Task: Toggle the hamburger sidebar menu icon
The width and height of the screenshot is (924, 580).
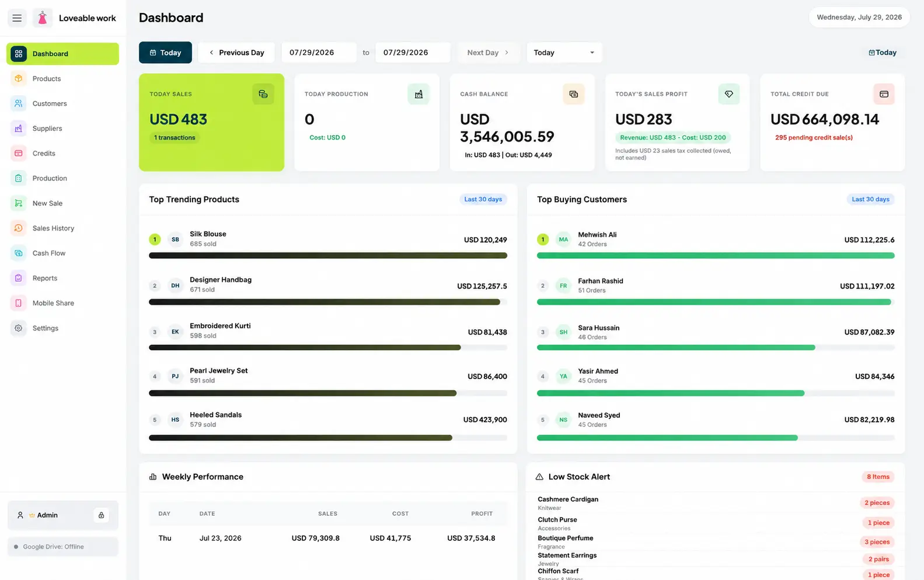Action: 17,18
